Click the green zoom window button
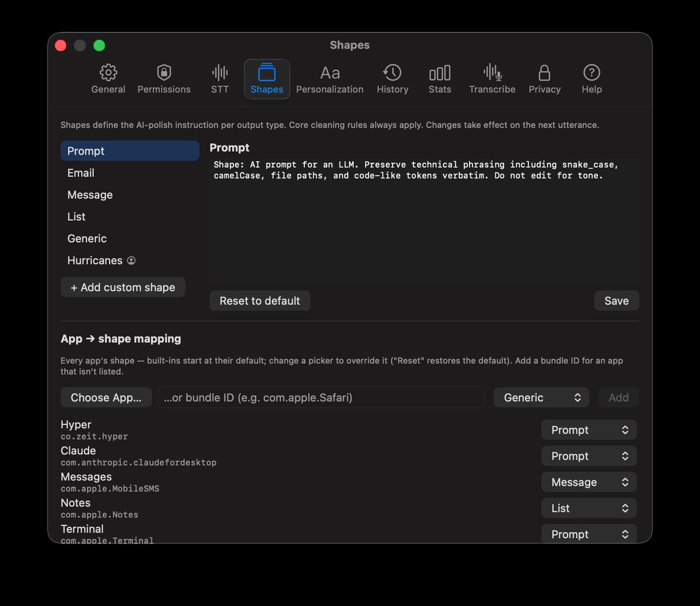700x606 pixels. click(99, 46)
